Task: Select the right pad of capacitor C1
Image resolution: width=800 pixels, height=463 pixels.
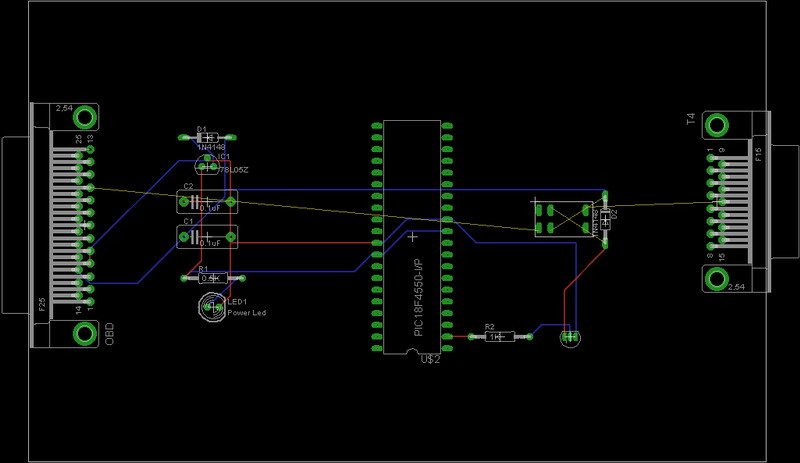Action: [231, 237]
